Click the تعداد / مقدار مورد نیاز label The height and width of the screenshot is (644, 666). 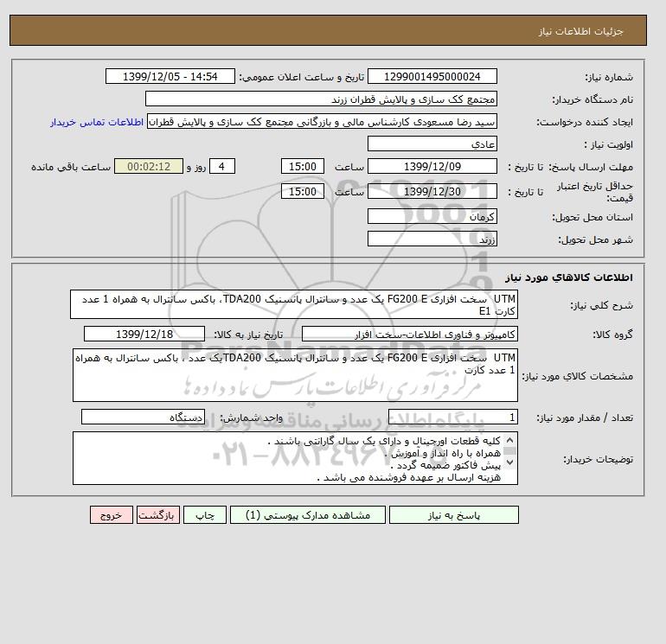(585, 418)
